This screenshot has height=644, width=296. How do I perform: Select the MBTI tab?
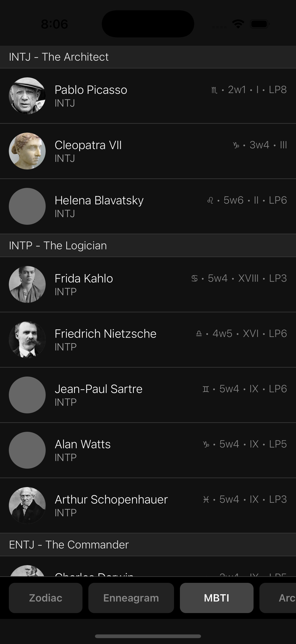[216, 598]
